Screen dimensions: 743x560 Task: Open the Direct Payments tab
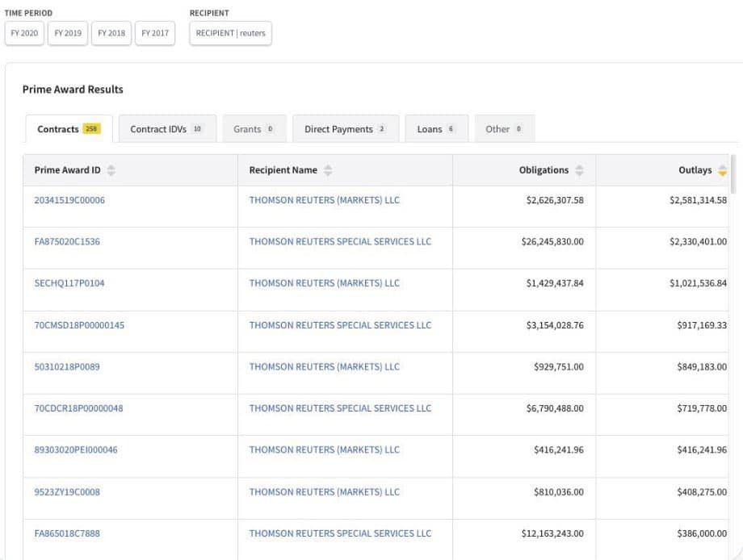coord(346,129)
